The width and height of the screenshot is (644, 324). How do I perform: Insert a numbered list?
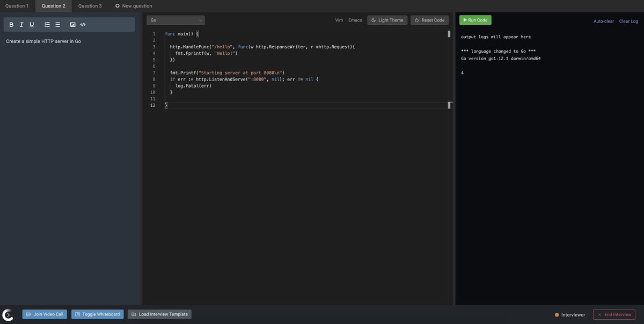[x=47, y=25]
